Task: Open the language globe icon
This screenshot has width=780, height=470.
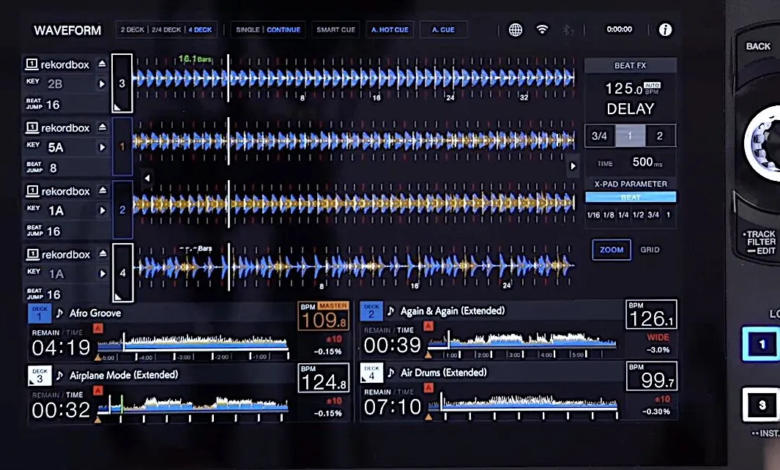Action: [515, 30]
